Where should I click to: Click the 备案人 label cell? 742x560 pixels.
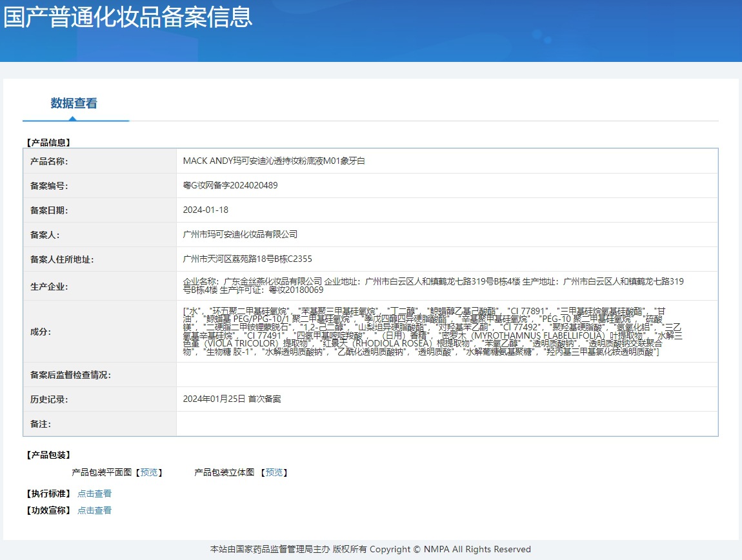click(100, 235)
